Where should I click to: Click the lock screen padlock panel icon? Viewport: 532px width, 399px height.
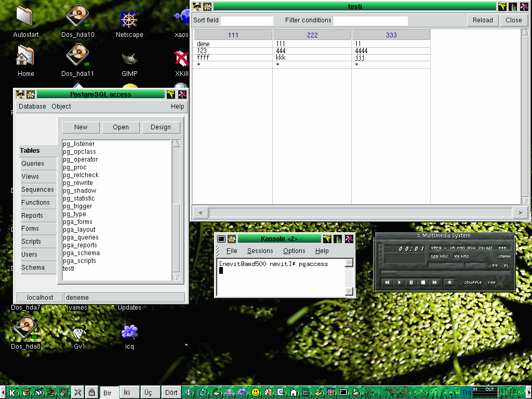pyautogui.click(x=91, y=393)
